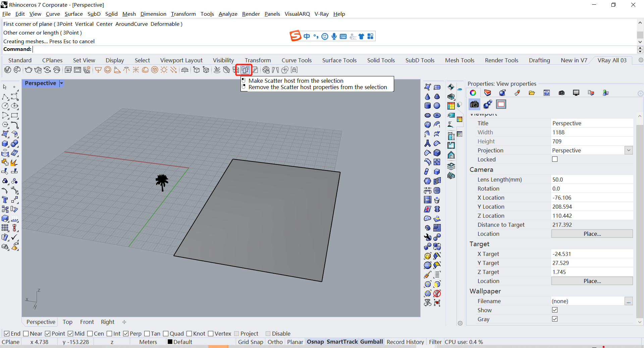Toggle Grid Snap in status bar

(x=251, y=342)
